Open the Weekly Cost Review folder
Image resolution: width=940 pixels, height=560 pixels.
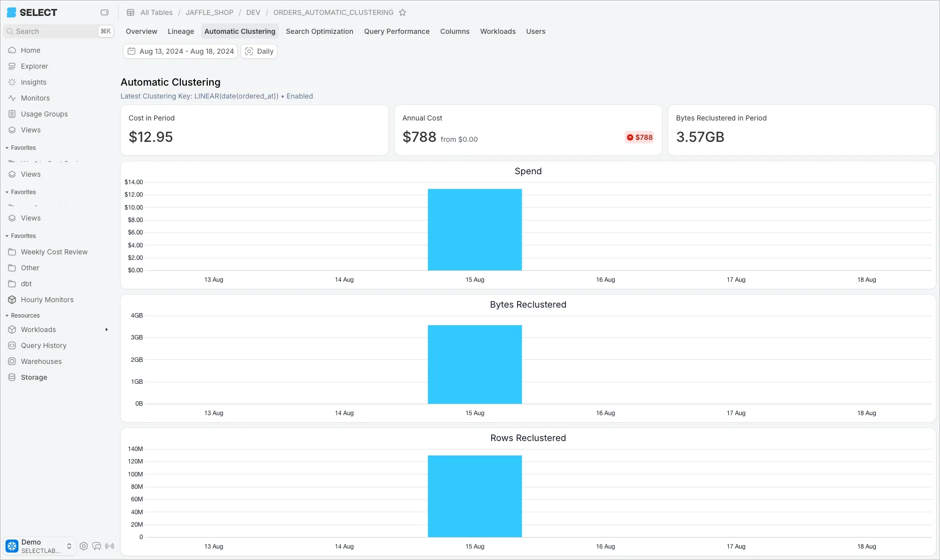point(54,252)
